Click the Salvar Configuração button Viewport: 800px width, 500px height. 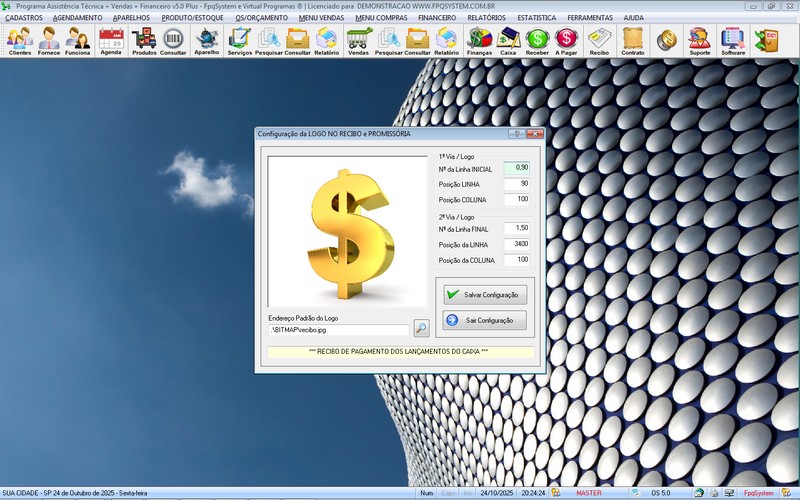(485, 295)
